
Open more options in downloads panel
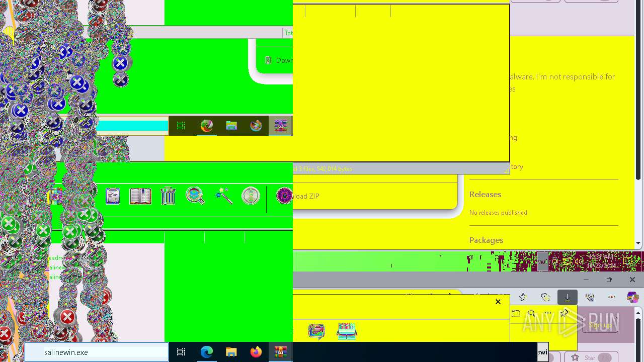[548, 313]
